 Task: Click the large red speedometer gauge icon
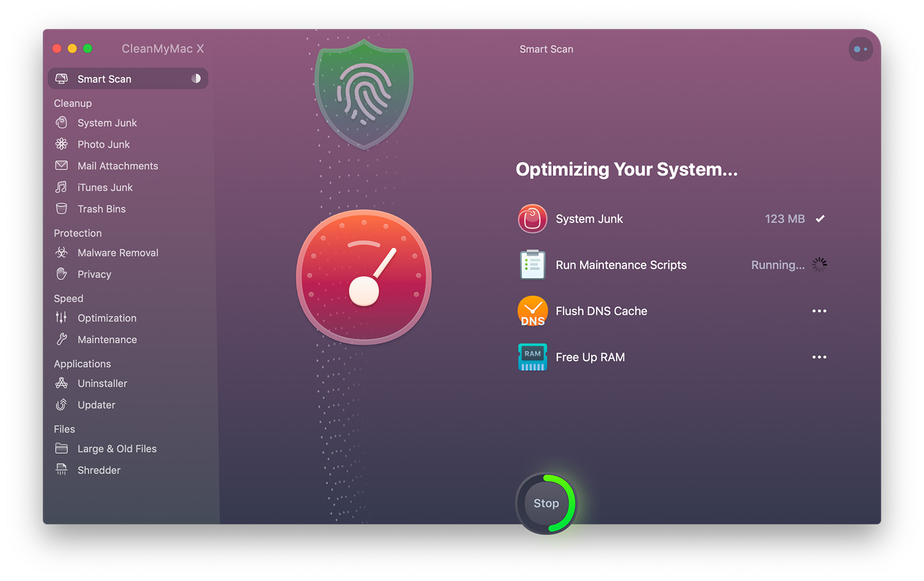[x=364, y=277]
